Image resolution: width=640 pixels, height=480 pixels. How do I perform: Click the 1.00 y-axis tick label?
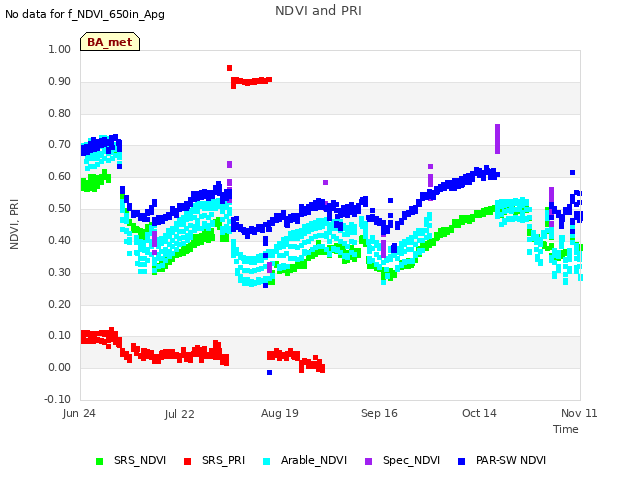click(x=60, y=49)
